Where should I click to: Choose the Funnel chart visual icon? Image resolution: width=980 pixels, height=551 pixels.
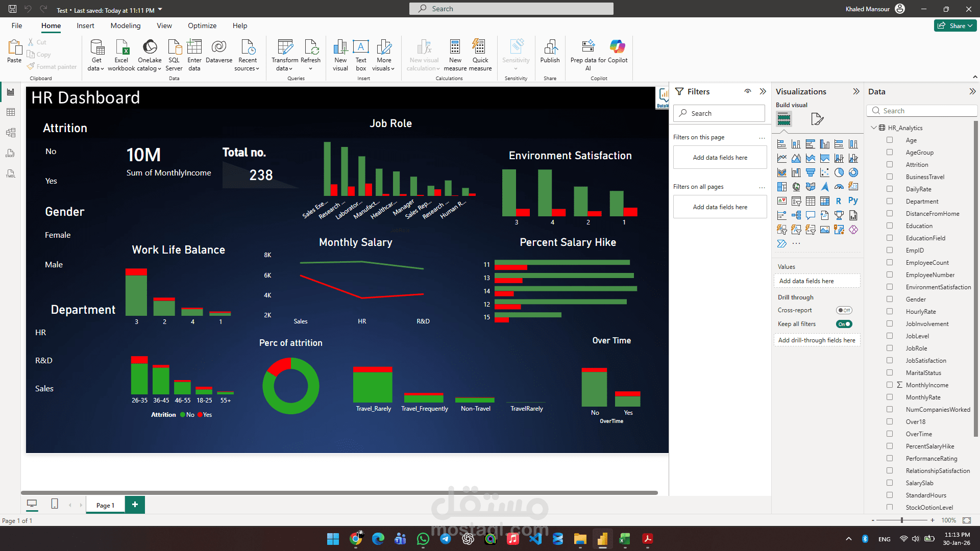coord(810,172)
